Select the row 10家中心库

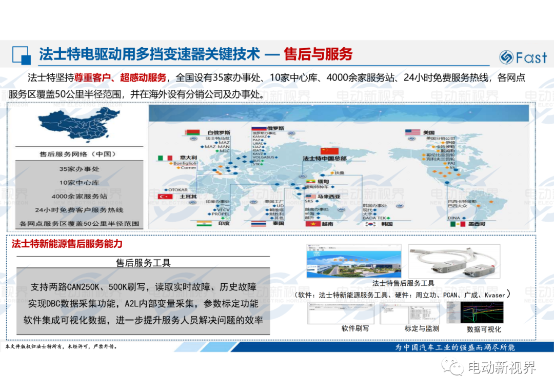[x=79, y=183]
